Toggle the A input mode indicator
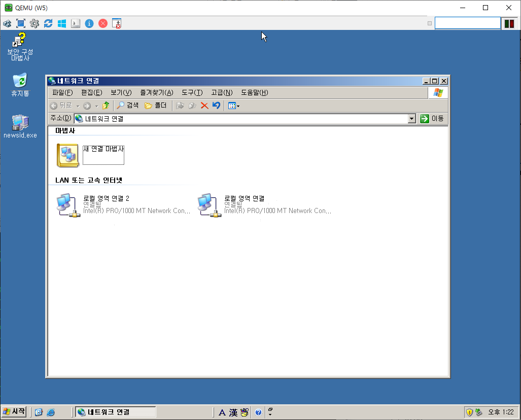 [x=222, y=412]
